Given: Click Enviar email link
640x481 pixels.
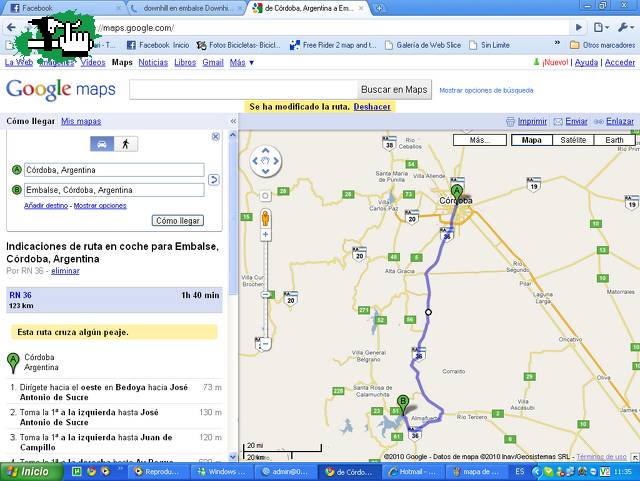Looking at the screenshot, I should 576,121.
